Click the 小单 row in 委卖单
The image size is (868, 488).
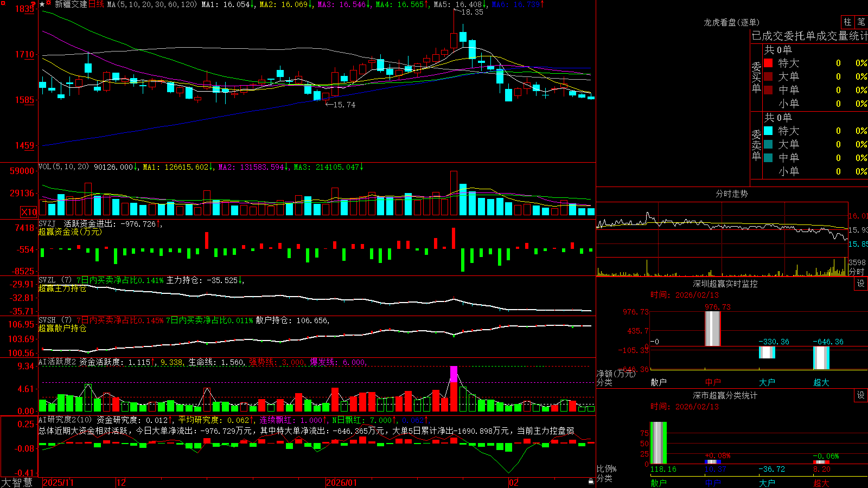coord(815,171)
